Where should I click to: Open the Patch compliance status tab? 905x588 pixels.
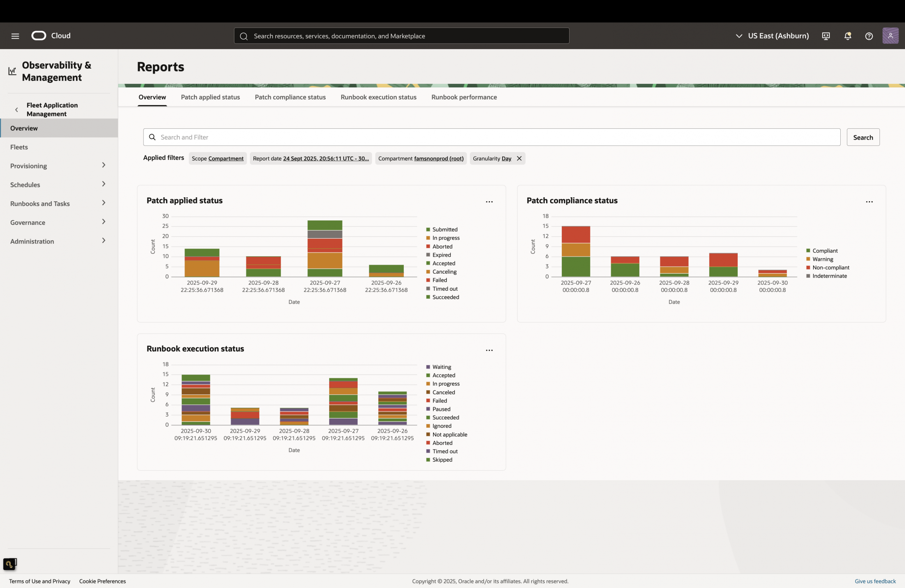pyautogui.click(x=290, y=97)
